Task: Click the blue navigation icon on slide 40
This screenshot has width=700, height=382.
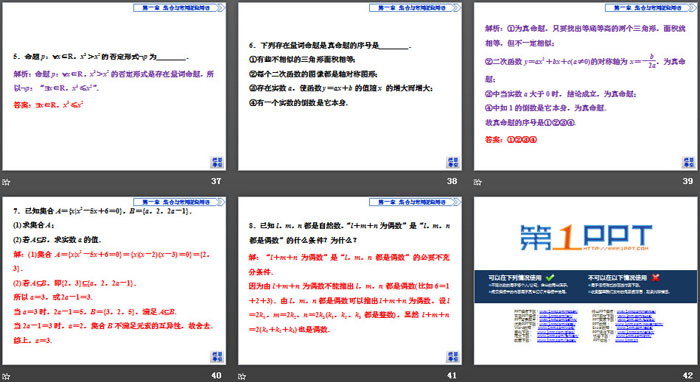Action: pyautogui.click(x=217, y=357)
